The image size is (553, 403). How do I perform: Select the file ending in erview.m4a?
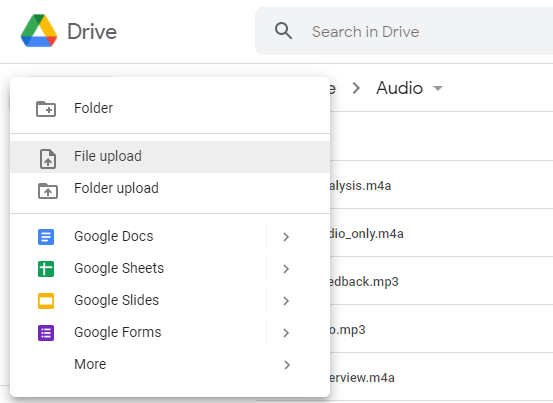[361, 378]
